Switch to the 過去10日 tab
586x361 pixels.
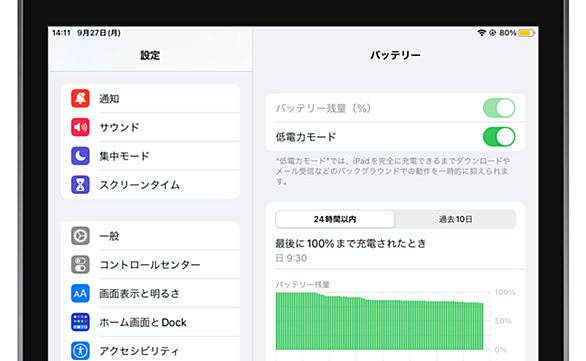tap(455, 219)
